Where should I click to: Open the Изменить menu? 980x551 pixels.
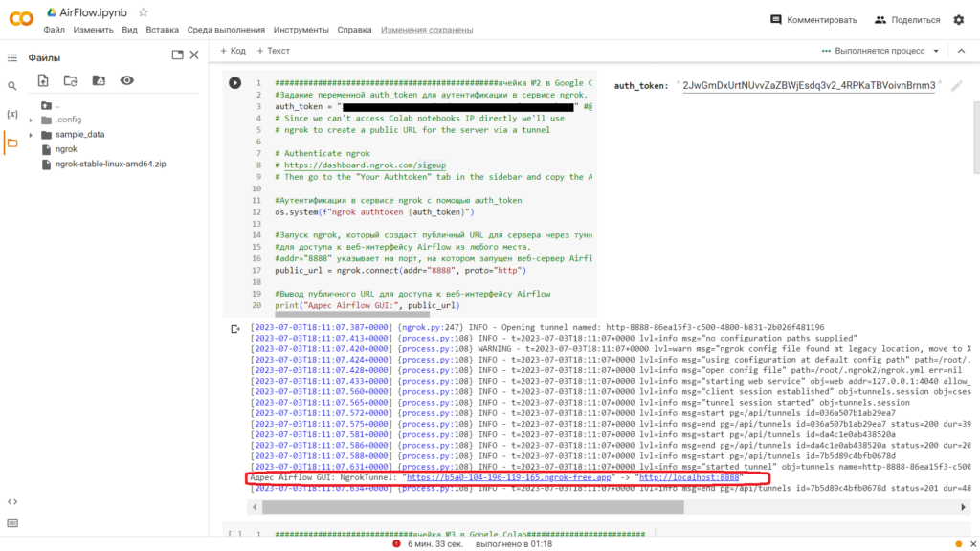[x=93, y=30]
